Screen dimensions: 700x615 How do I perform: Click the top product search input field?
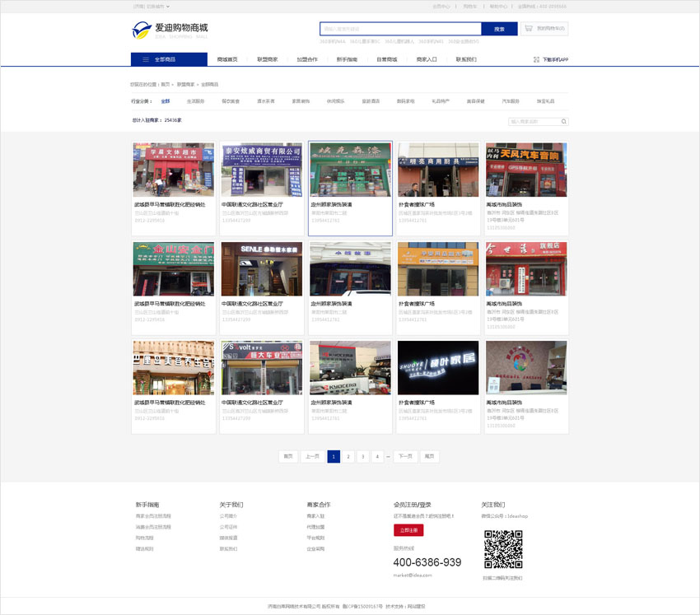pyautogui.click(x=401, y=29)
